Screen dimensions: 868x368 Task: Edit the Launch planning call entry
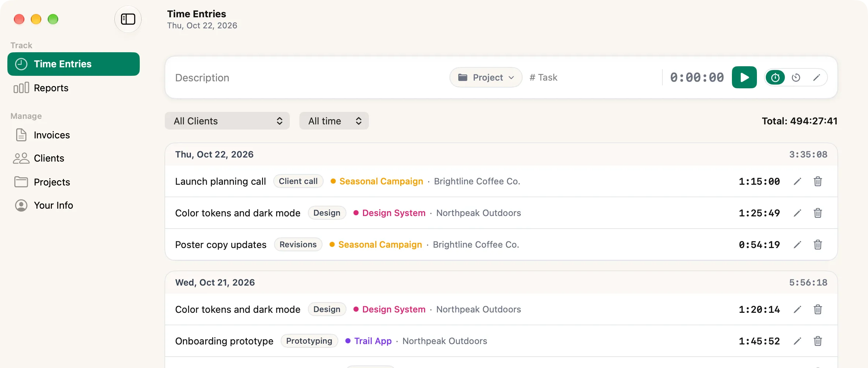pyautogui.click(x=797, y=181)
